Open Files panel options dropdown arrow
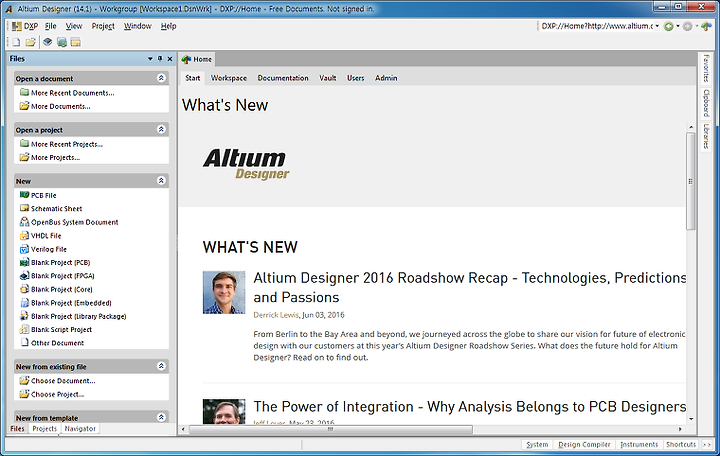The image size is (720, 456). coord(150,59)
